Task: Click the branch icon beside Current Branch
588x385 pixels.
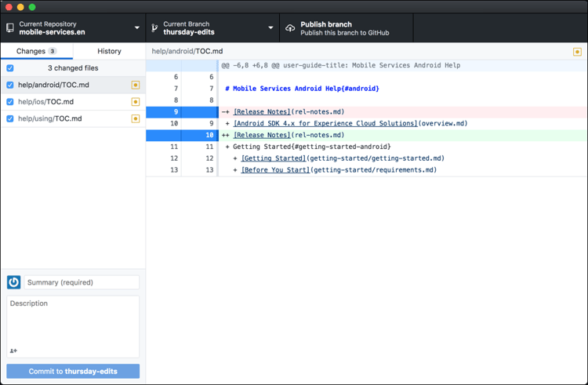Action: (x=154, y=27)
